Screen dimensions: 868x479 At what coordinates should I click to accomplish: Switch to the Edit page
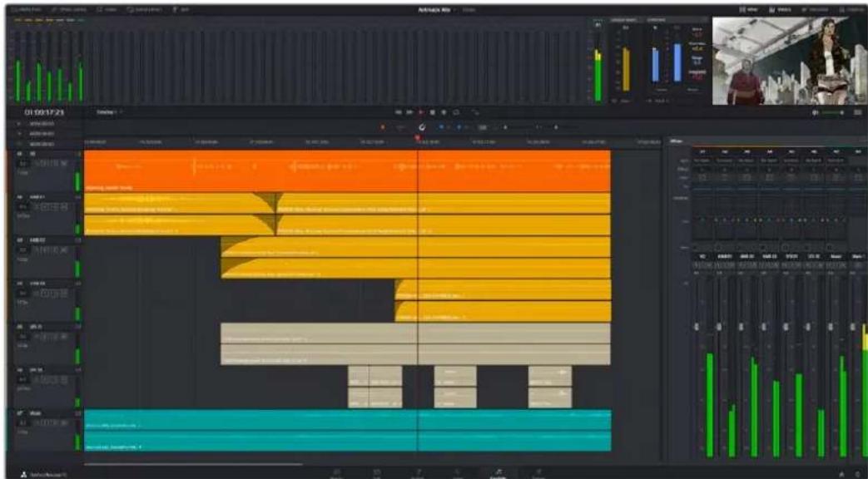pos(377,474)
